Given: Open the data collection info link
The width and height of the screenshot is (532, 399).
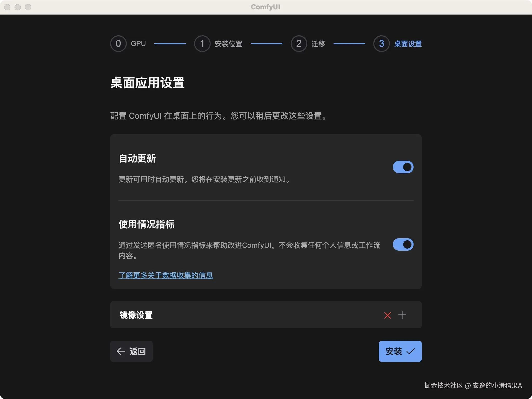Looking at the screenshot, I should tap(166, 275).
